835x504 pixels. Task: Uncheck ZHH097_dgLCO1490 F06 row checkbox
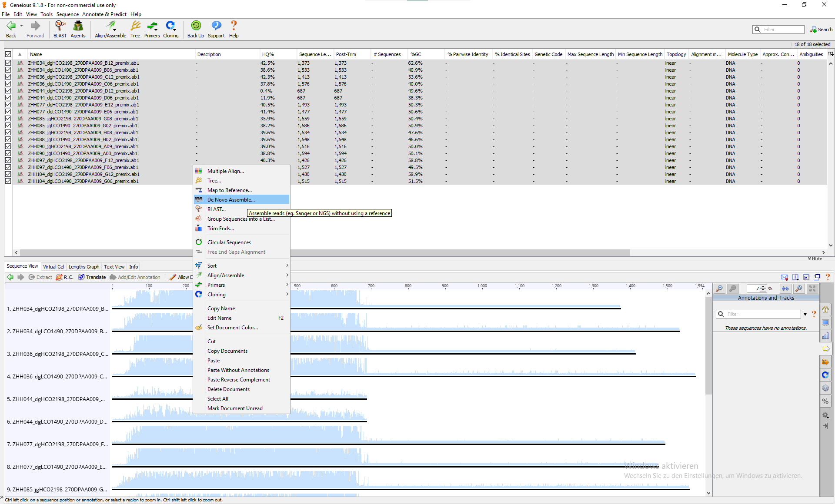[8, 167]
